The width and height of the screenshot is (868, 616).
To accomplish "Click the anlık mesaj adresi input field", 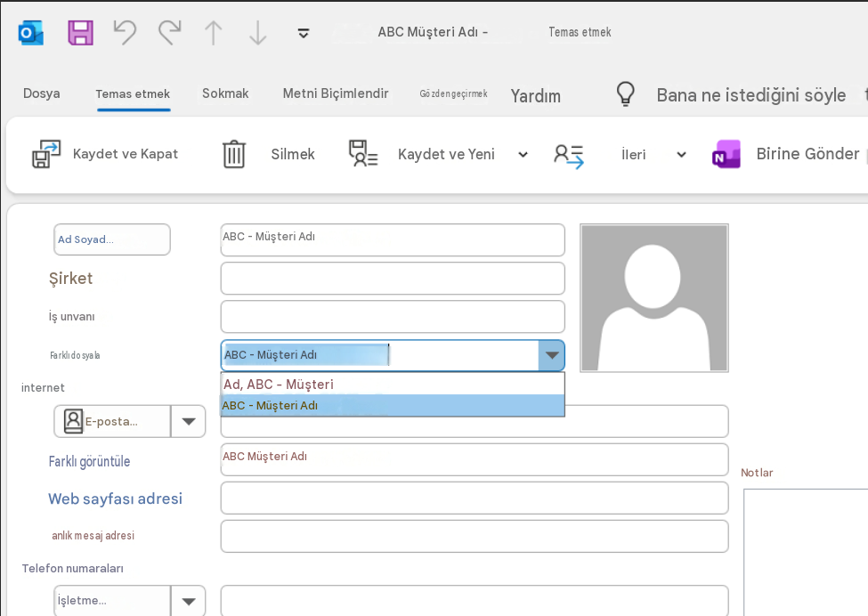I will click(475, 536).
